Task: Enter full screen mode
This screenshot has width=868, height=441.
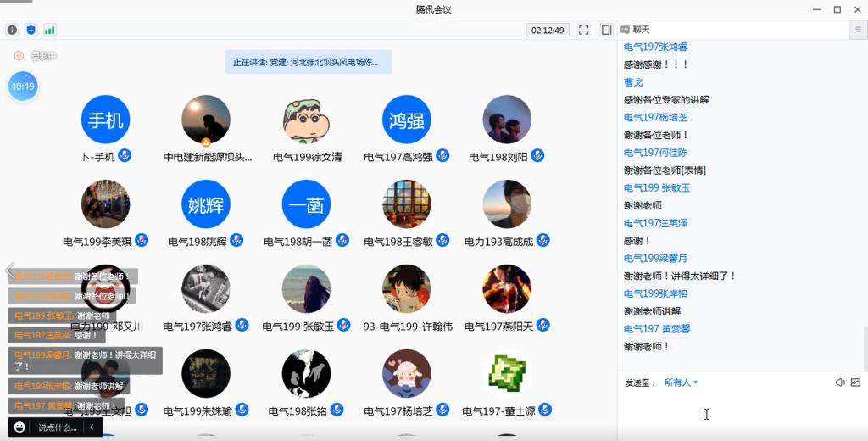Action: (584, 30)
